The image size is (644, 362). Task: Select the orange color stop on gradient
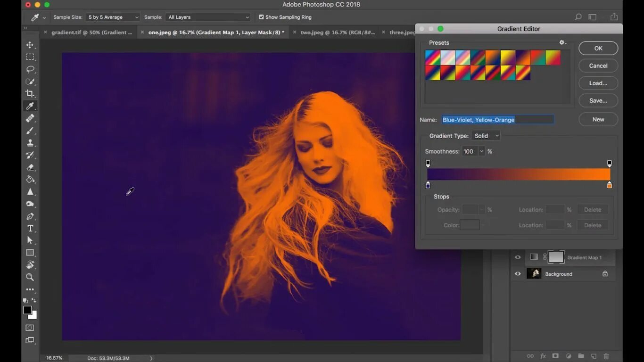click(x=609, y=186)
